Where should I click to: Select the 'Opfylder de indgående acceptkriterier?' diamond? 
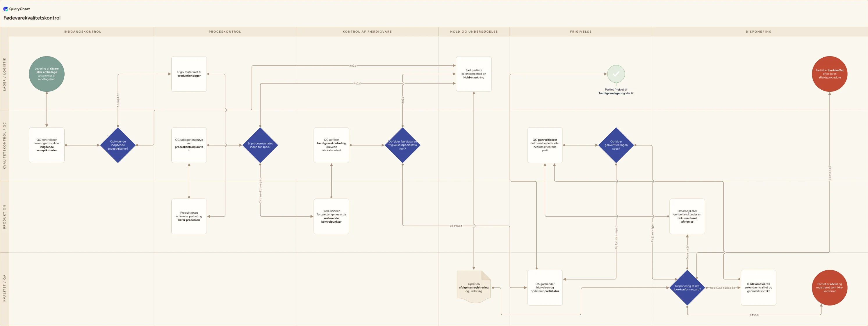click(x=118, y=145)
